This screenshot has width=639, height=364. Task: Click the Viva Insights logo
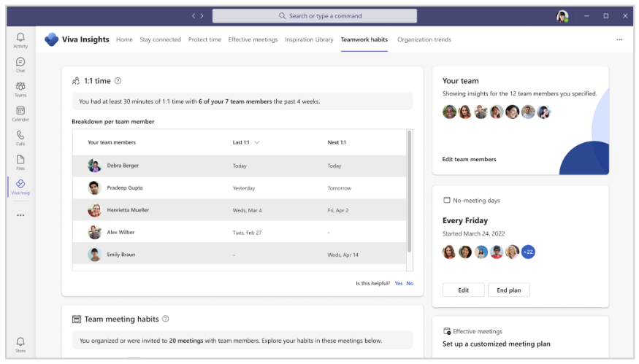pyautogui.click(x=51, y=39)
